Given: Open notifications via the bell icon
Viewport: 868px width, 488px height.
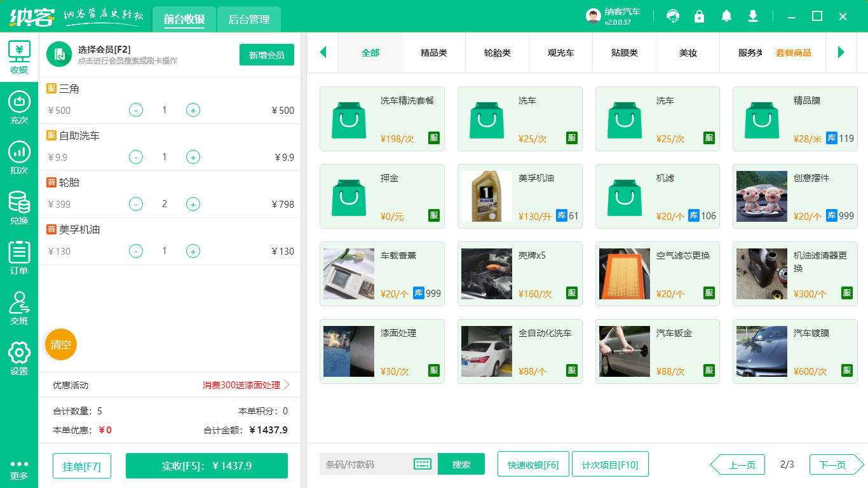Looking at the screenshot, I should point(726,16).
